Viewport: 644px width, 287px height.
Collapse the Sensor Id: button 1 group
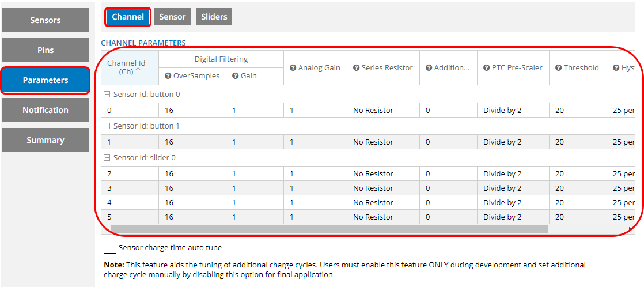pos(107,126)
